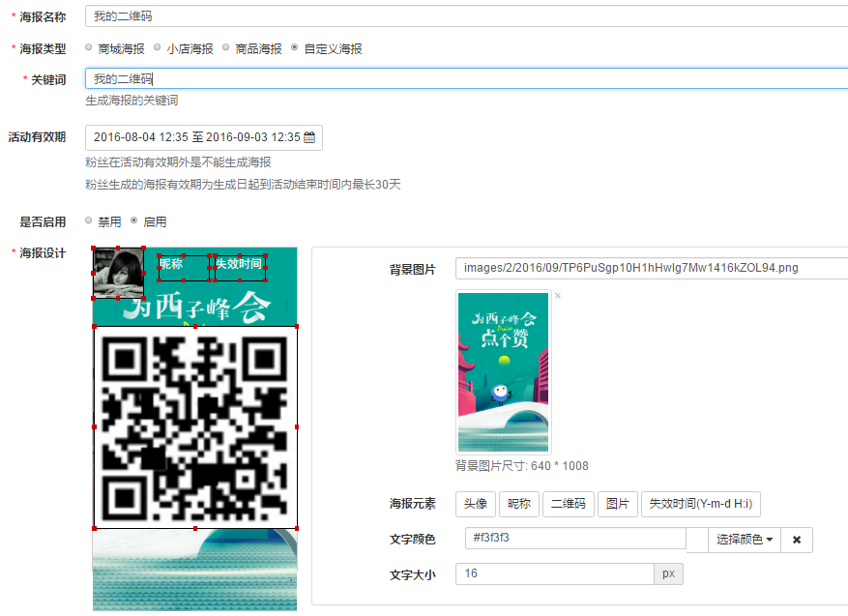Open the 选择颜色 dropdown
The image size is (848, 616).
[745, 540]
